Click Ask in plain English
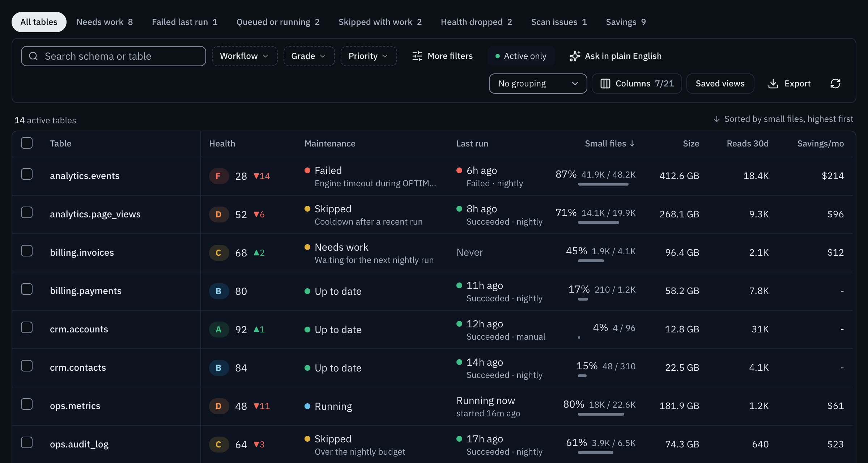Image resolution: width=868 pixels, height=463 pixels. (x=615, y=56)
